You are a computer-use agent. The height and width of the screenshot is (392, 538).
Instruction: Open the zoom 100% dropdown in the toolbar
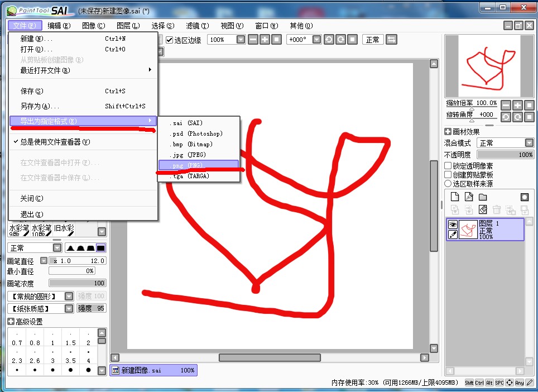coord(241,40)
